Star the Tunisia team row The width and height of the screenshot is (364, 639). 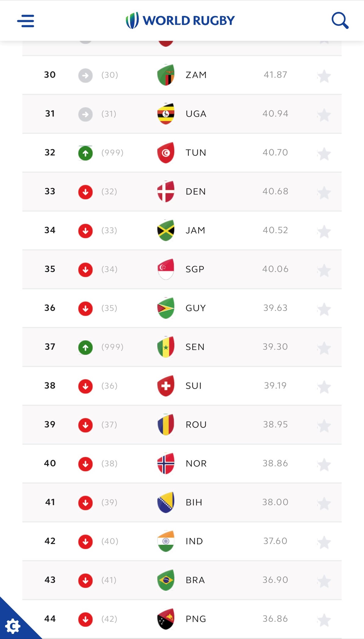[x=324, y=153]
